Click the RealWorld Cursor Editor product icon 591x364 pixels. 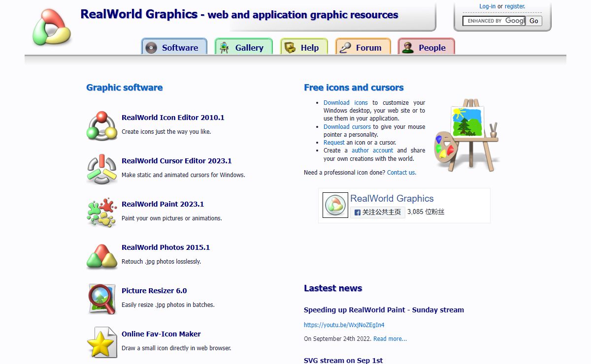[x=101, y=169]
